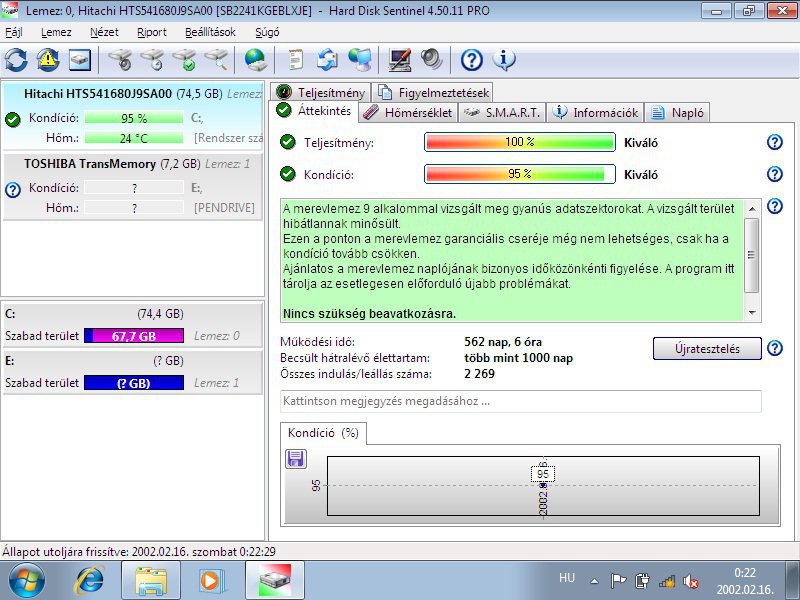Open the Információk tab
The width and height of the screenshot is (800, 600).
[595, 113]
